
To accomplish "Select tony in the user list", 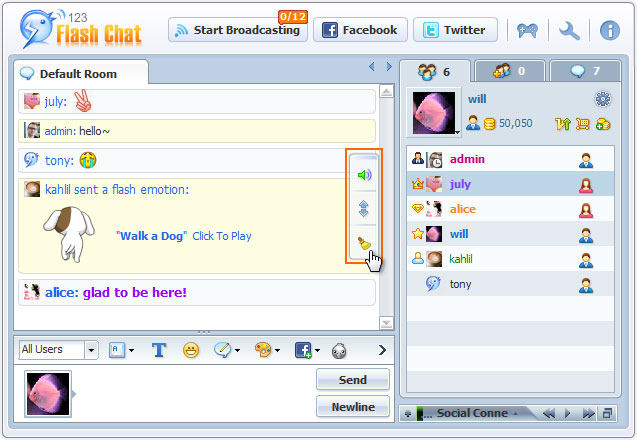I will pyautogui.click(x=510, y=284).
